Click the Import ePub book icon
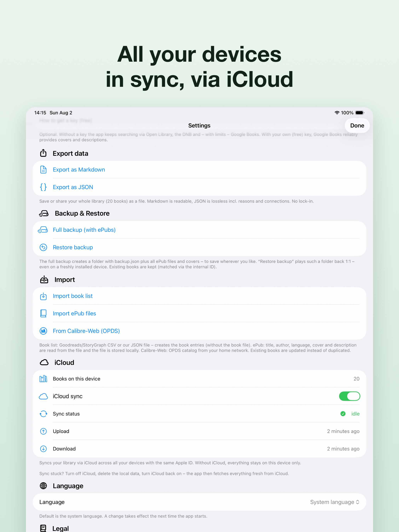399x532 pixels. tap(43, 313)
